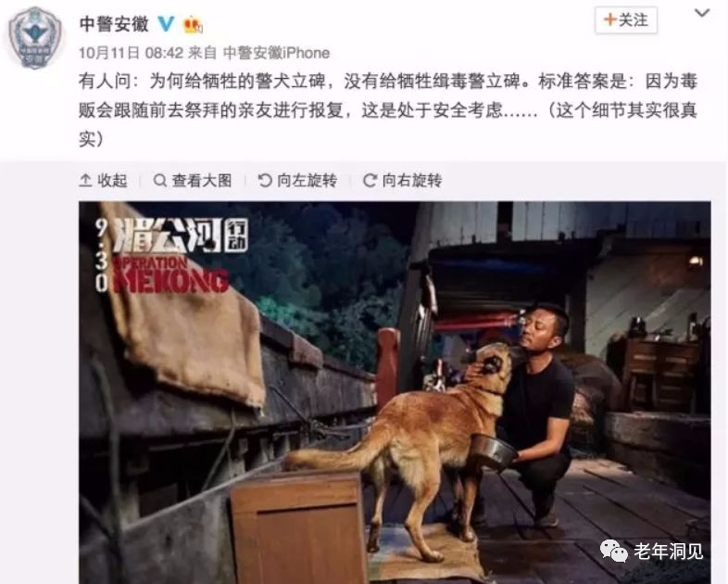Click the blue V verification badge
Image resolution: width=728 pixels, height=584 pixels.
[166, 23]
